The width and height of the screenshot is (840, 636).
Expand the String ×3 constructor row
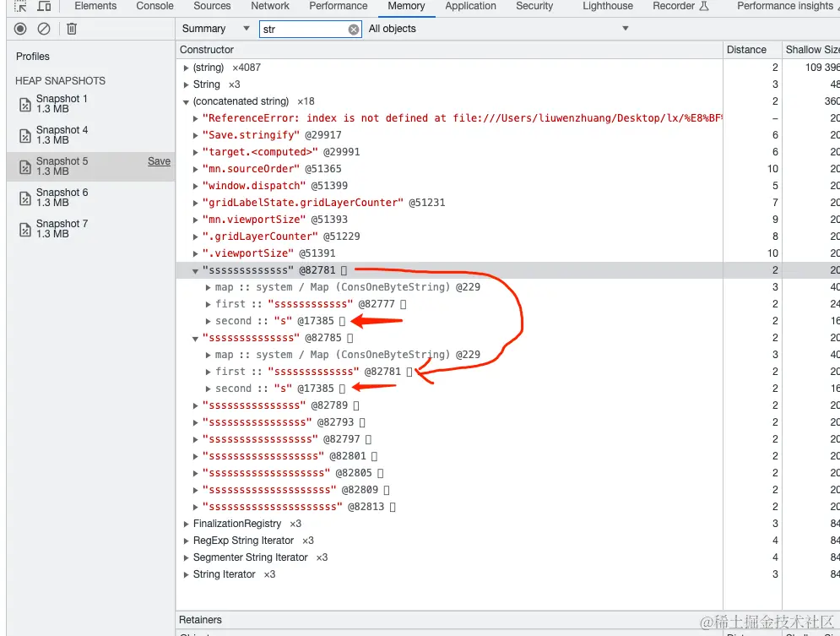click(x=186, y=84)
